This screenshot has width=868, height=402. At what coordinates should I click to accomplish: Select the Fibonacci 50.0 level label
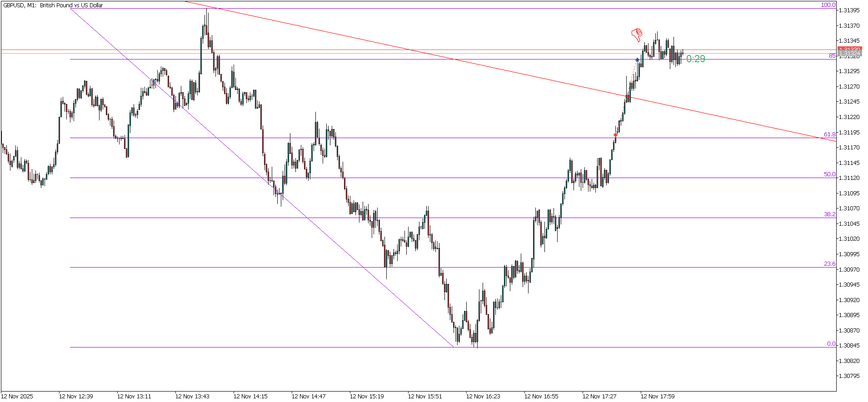829,174
